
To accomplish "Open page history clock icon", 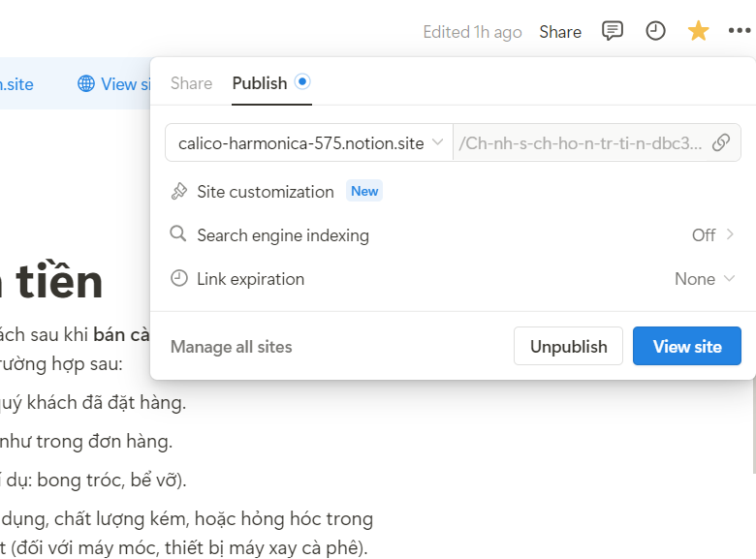I will [x=656, y=31].
